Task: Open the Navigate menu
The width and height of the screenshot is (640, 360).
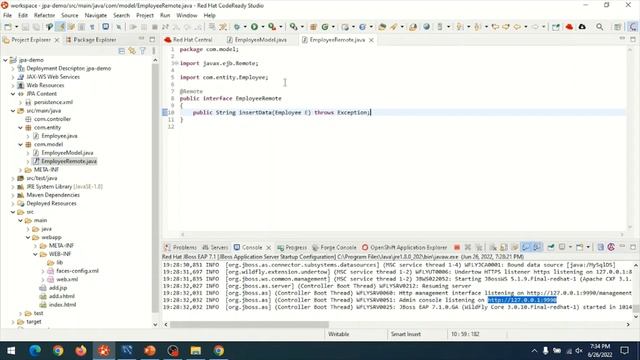Action: [x=96, y=15]
